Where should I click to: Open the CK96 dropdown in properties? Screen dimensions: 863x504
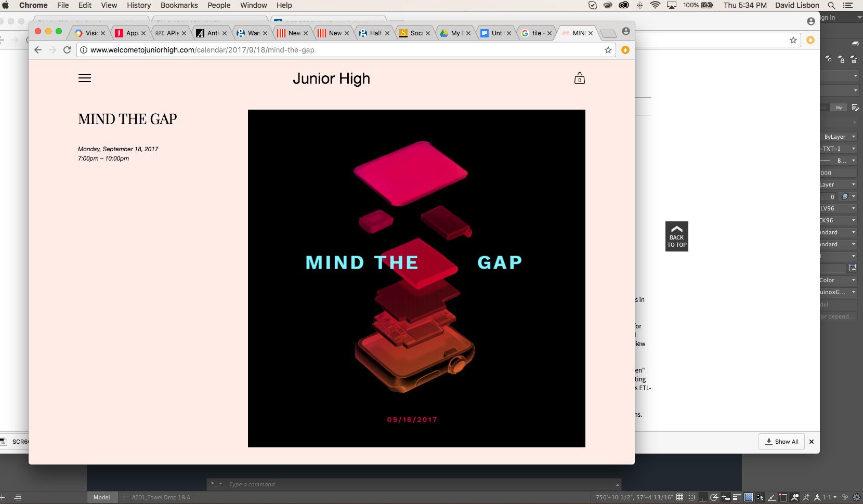click(839, 220)
